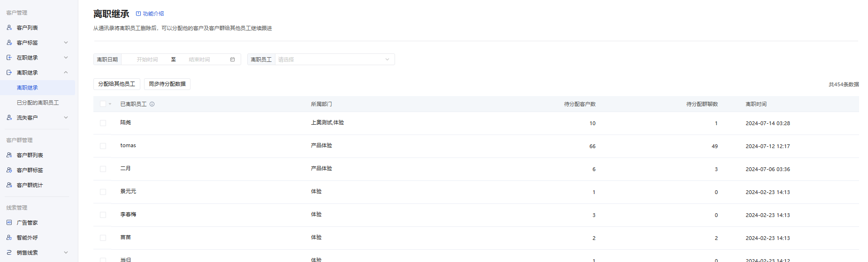
Task: Click the 共454条数据 total count text
Action: click(844, 84)
